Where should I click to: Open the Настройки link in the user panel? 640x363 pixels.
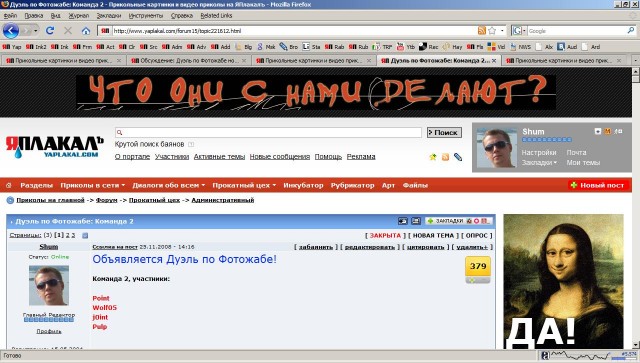[539, 152]
